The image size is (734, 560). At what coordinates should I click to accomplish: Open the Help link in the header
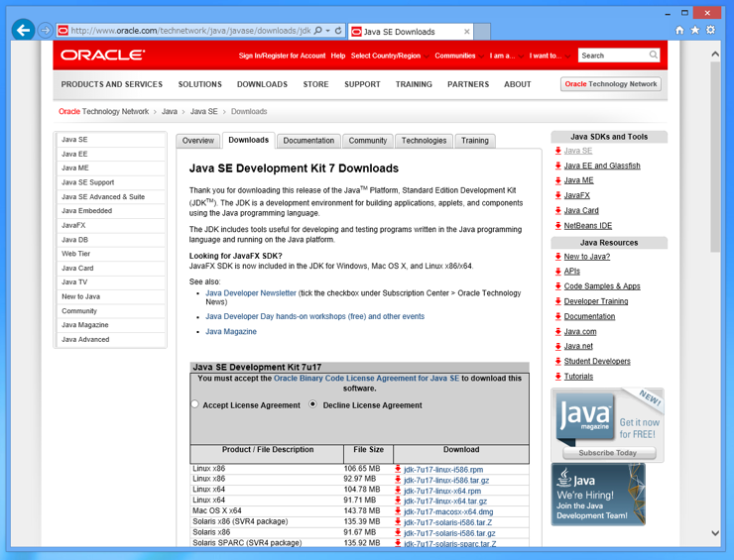[338, 56]
